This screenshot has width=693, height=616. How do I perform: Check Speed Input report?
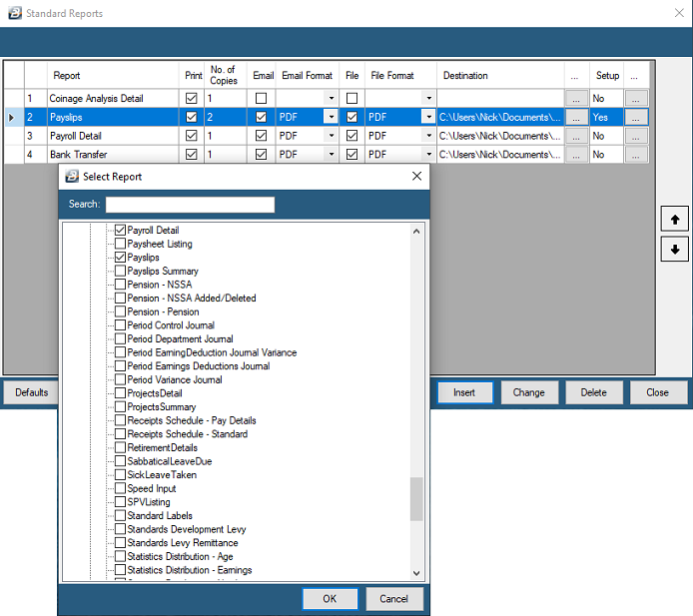120,488
